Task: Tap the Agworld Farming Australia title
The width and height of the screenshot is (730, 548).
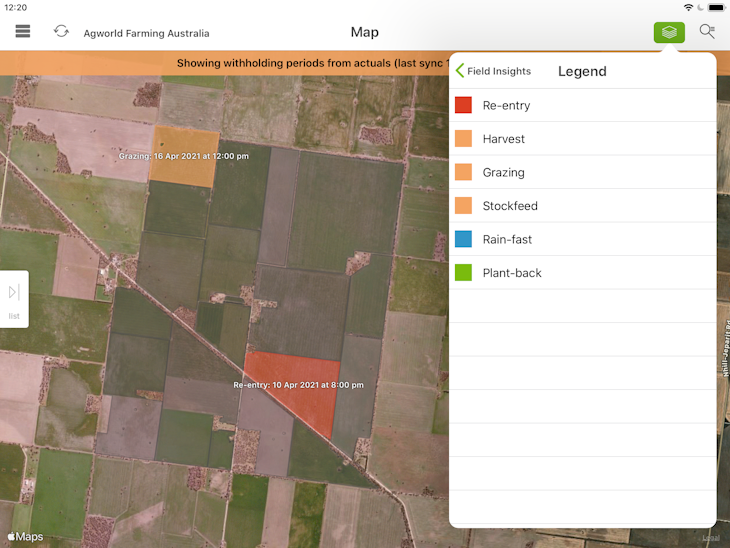Action: (146, 33)
